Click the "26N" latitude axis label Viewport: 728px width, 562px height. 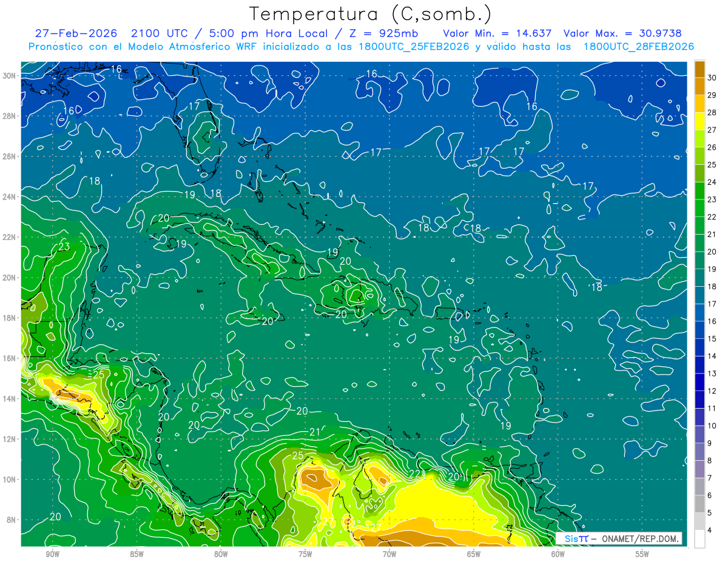[x=10, y=156]
